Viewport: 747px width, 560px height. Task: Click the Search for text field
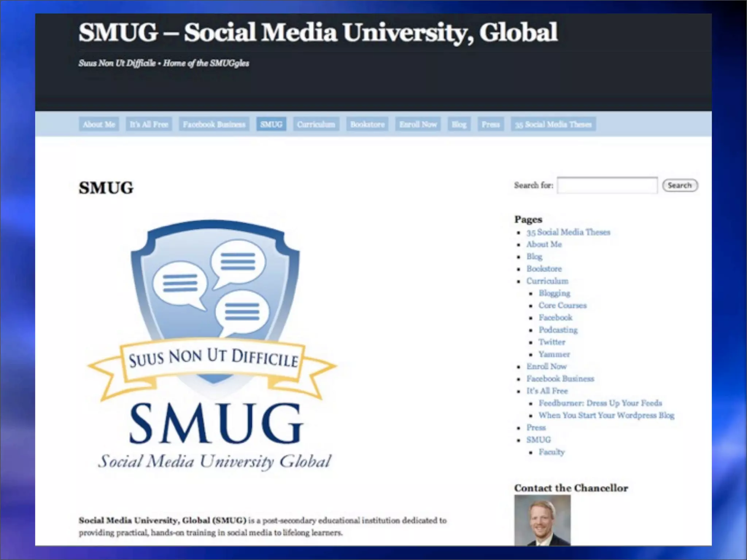tap(607, 185)
